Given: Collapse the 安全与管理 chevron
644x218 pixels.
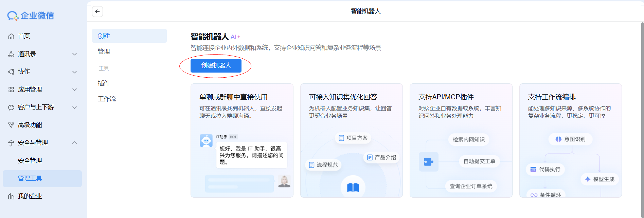Looking at the screenshot, I should point(75,143).
